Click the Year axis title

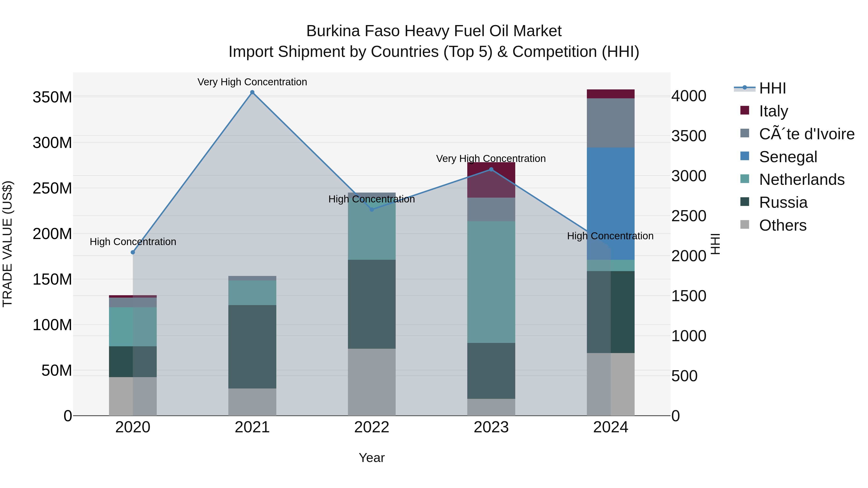(x=372, y=458)
